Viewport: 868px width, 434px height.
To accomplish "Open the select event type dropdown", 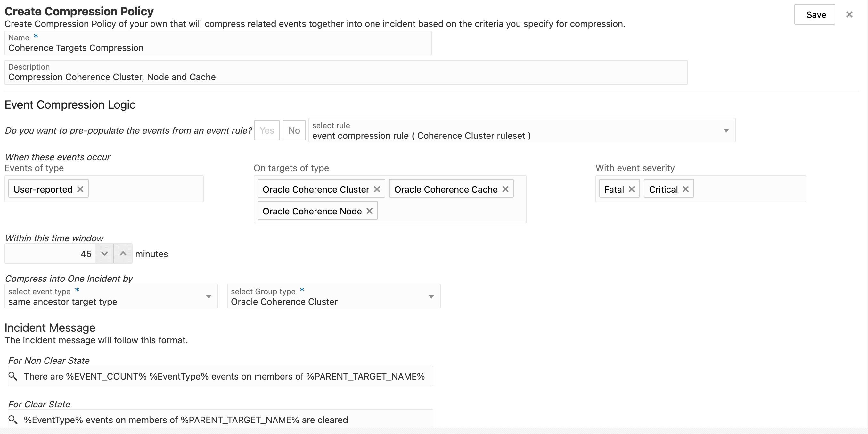I will 209,296.
